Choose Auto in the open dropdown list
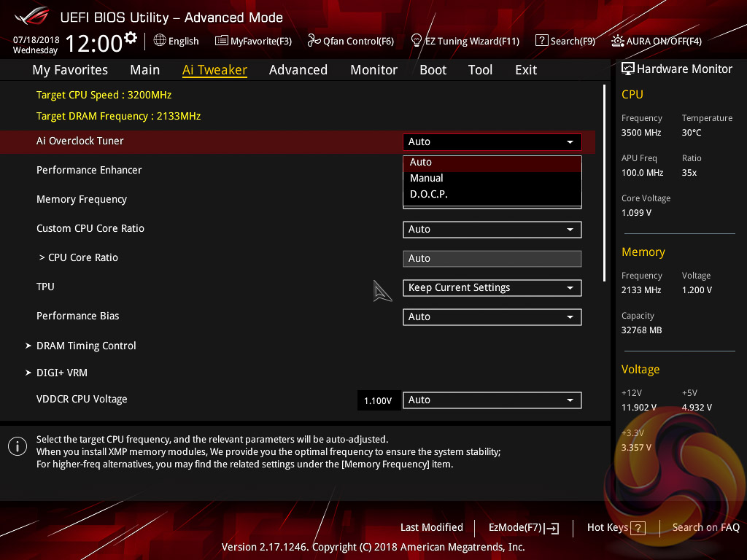This screenshot has width=747, height=560. point(492,163)
